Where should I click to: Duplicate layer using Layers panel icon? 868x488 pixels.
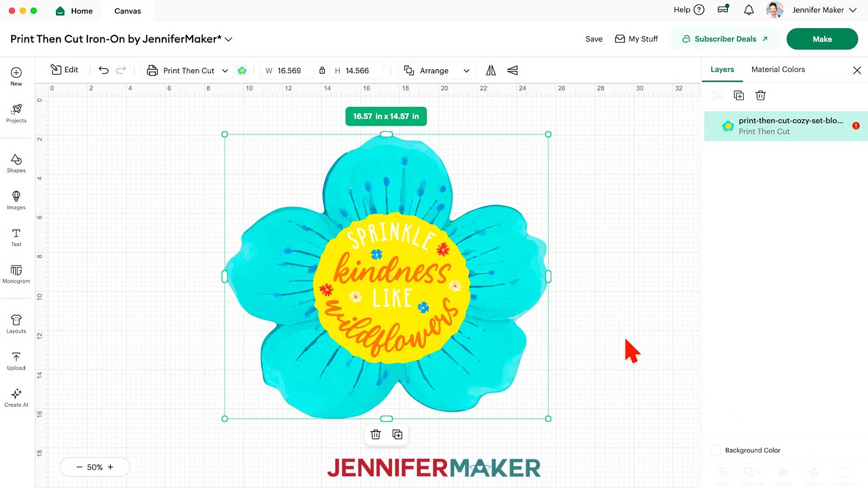click(739, 95)
